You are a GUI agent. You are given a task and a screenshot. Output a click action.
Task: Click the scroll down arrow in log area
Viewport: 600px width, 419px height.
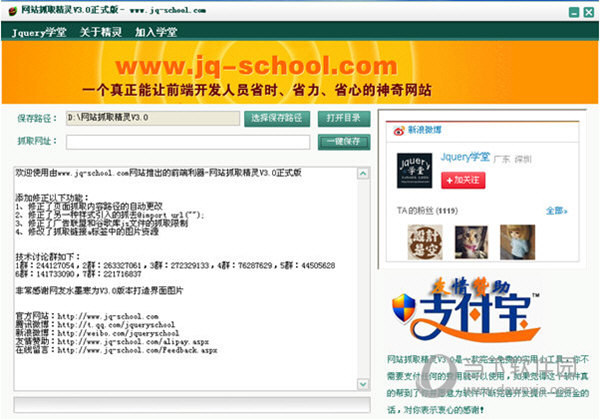[363, 384]
